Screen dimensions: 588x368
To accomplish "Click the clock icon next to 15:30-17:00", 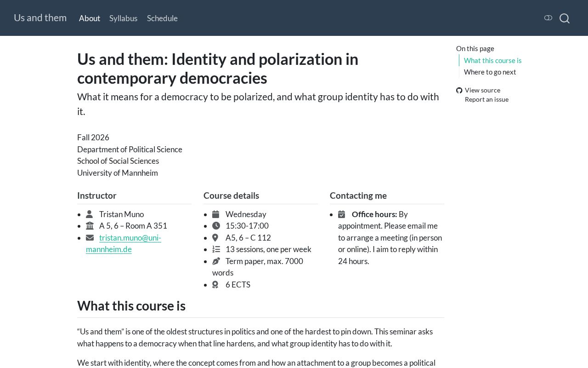I will (216, 226).
